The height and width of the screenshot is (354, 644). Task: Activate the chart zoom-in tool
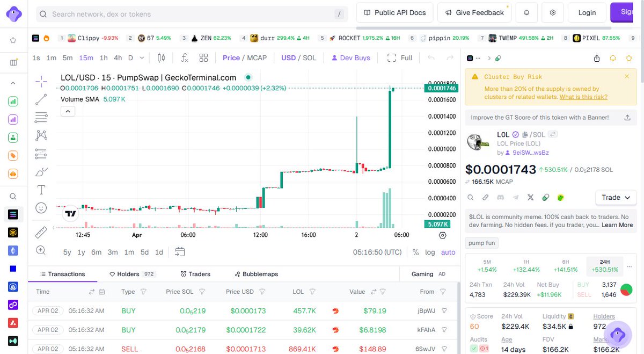41,250
